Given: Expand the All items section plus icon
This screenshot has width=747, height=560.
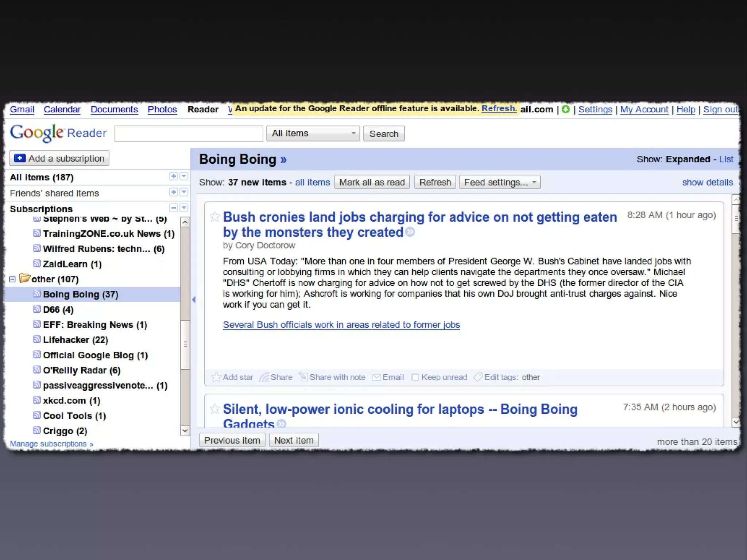Looking at the screenshot, I should (174, 176).
